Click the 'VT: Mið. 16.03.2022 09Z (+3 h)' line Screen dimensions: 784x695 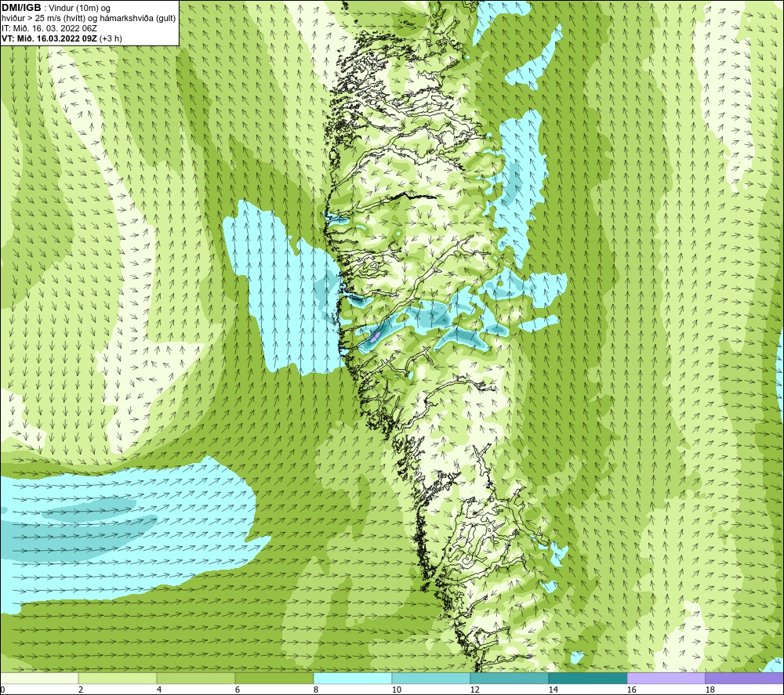pos(61,38)
